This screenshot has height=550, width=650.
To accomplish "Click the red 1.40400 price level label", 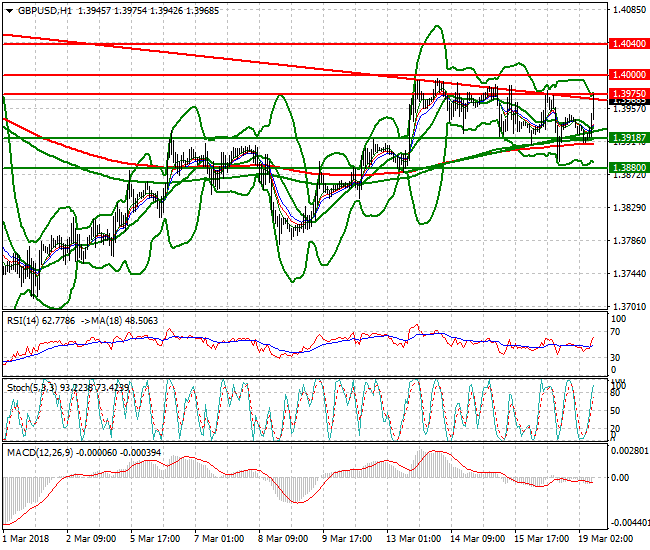I will pos(629,44).
